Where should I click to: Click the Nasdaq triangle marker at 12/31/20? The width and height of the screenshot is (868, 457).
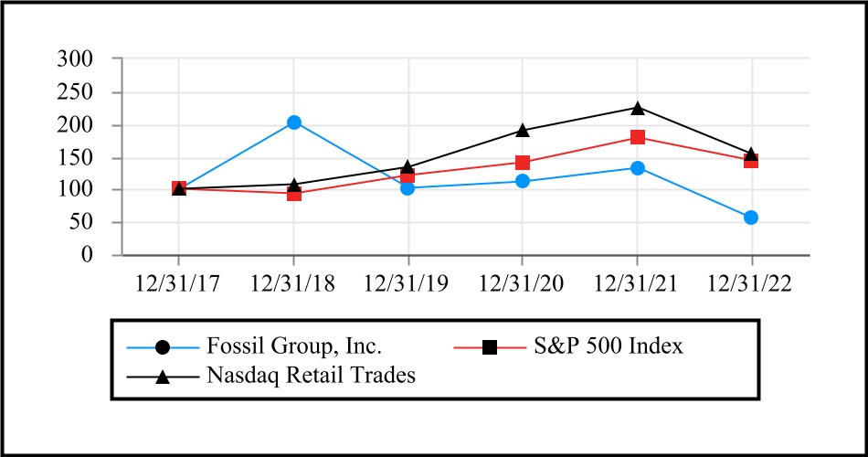pyautogui.click(x=523, y=130)
